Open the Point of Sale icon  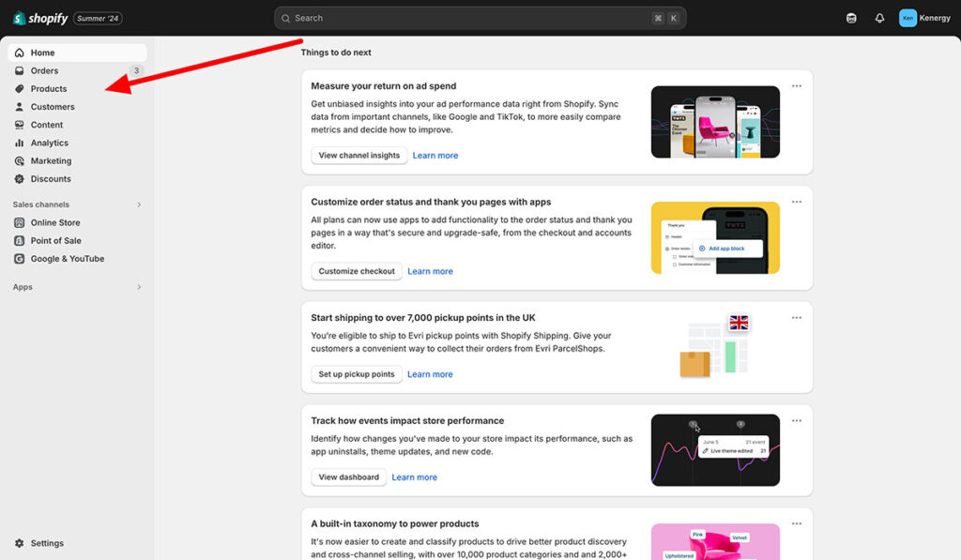[20, 240]
